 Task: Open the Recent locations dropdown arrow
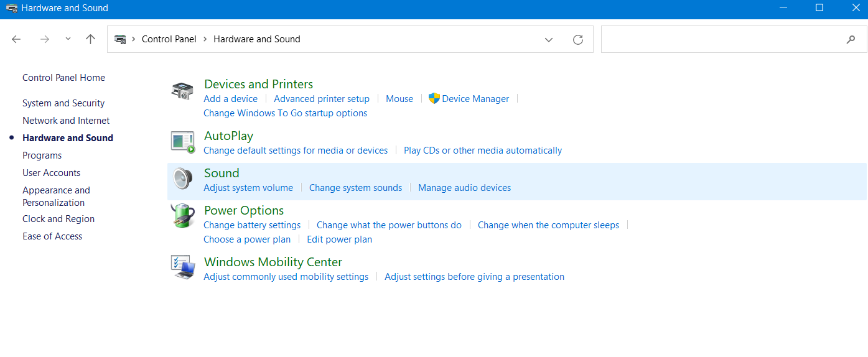point(68,39)
